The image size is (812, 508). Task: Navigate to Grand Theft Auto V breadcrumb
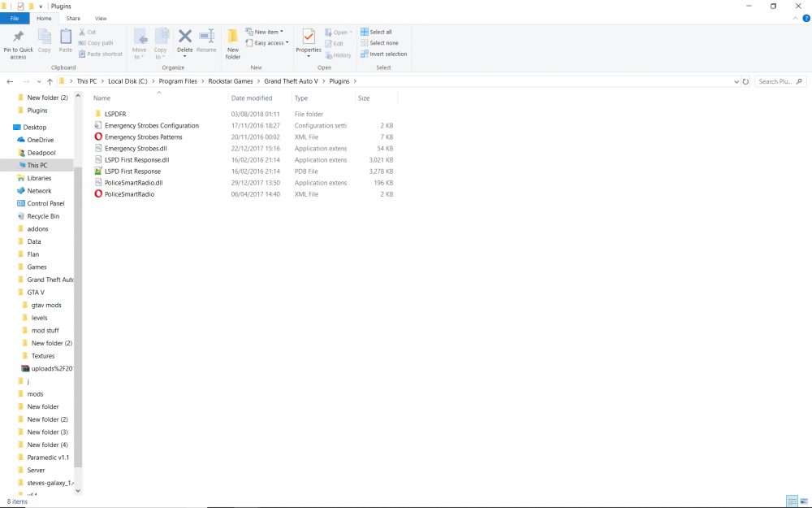291,81
